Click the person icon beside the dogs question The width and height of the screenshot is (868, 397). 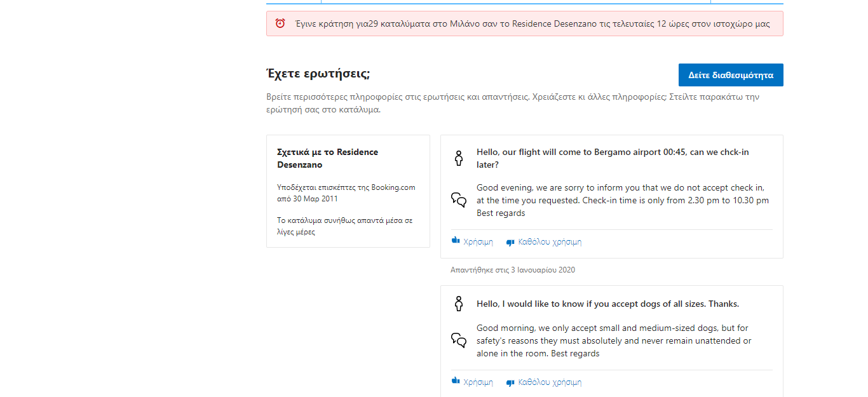click(459, 304)
